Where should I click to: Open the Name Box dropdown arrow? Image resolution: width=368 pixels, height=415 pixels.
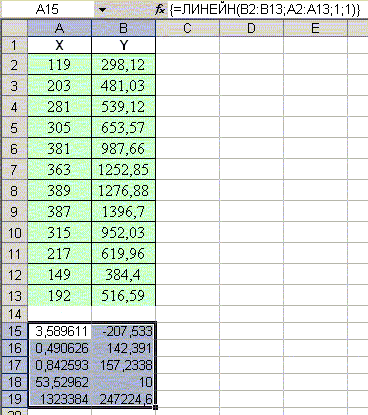(103, 10)
